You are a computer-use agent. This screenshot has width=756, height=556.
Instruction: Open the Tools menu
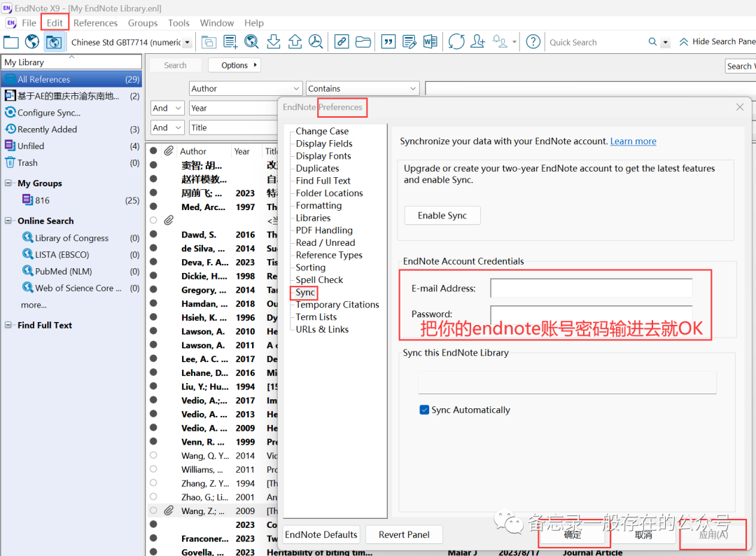click(x=178, y=23)
